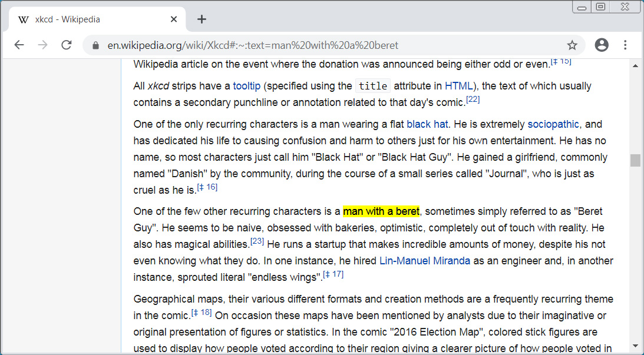Click the quoted text "endless wings"
644x355 pixels.
(285, 277)
